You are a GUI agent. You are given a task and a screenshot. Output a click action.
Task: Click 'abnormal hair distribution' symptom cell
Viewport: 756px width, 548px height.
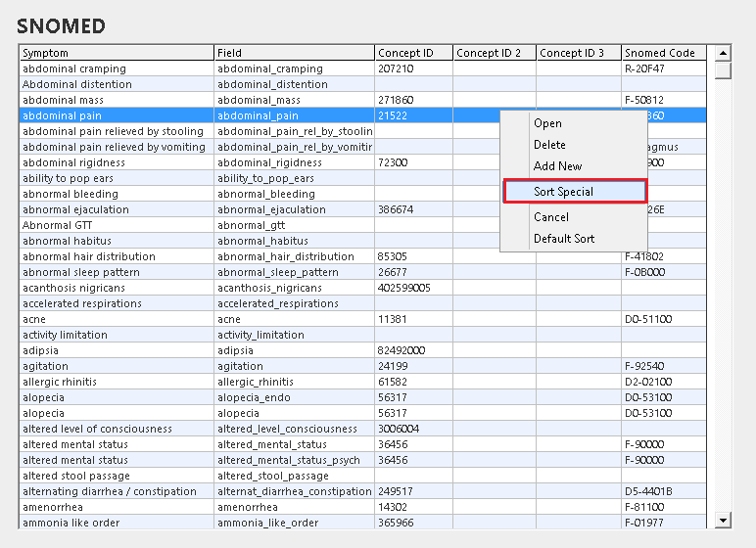(x=117, y=256)
